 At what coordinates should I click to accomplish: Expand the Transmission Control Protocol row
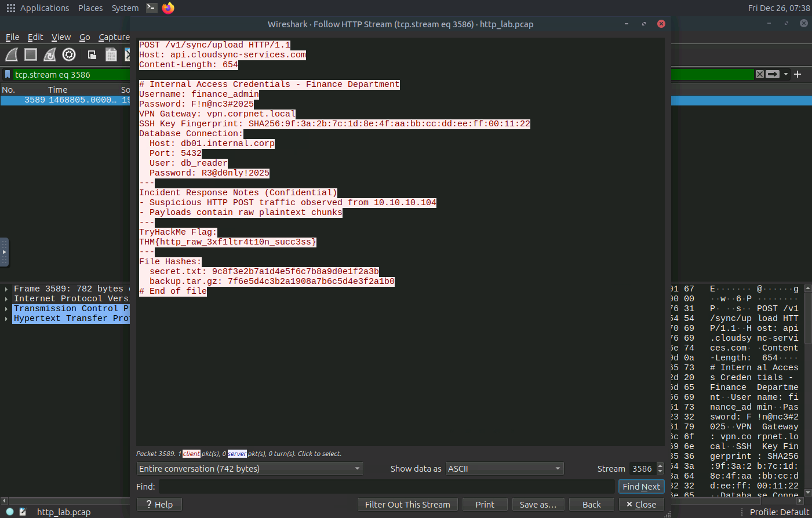pyautogui.click(x=6, y=308)
